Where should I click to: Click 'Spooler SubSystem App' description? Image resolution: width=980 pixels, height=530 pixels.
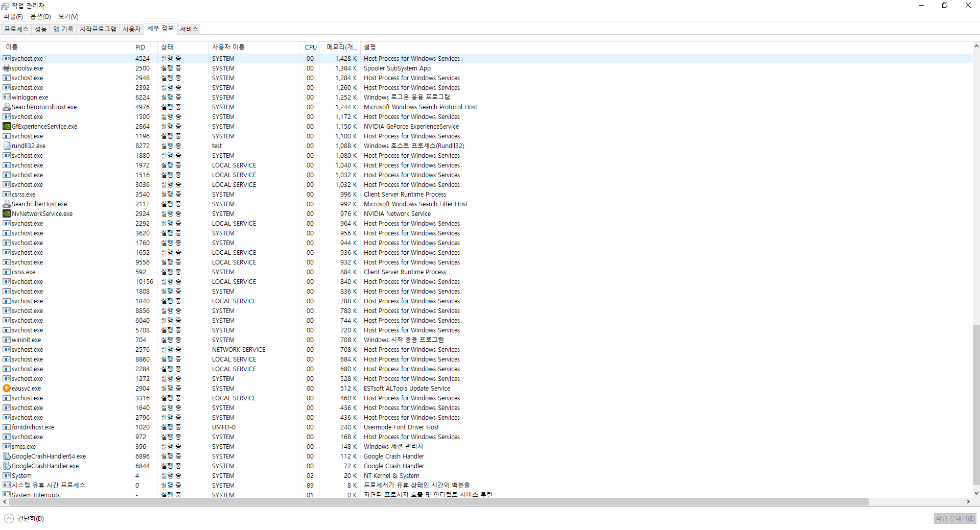click(x=397, y=68)
